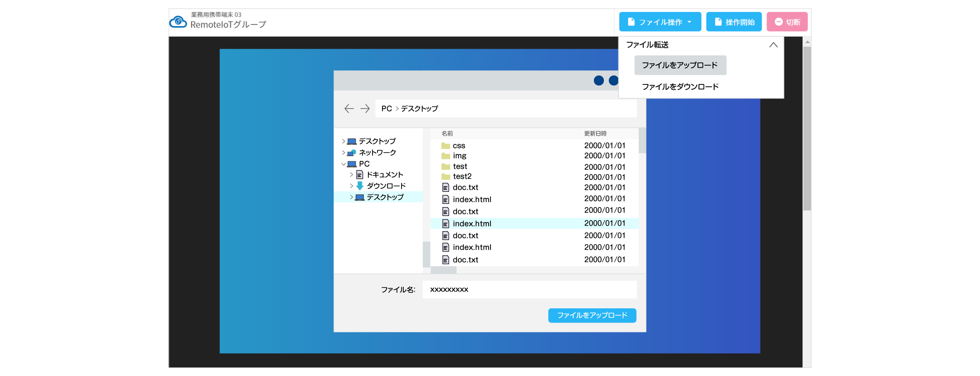Screen dimensions: 980x376
Task: Click the デスクトップ breadcrumb in the path bar
Action: click(420, 109)
